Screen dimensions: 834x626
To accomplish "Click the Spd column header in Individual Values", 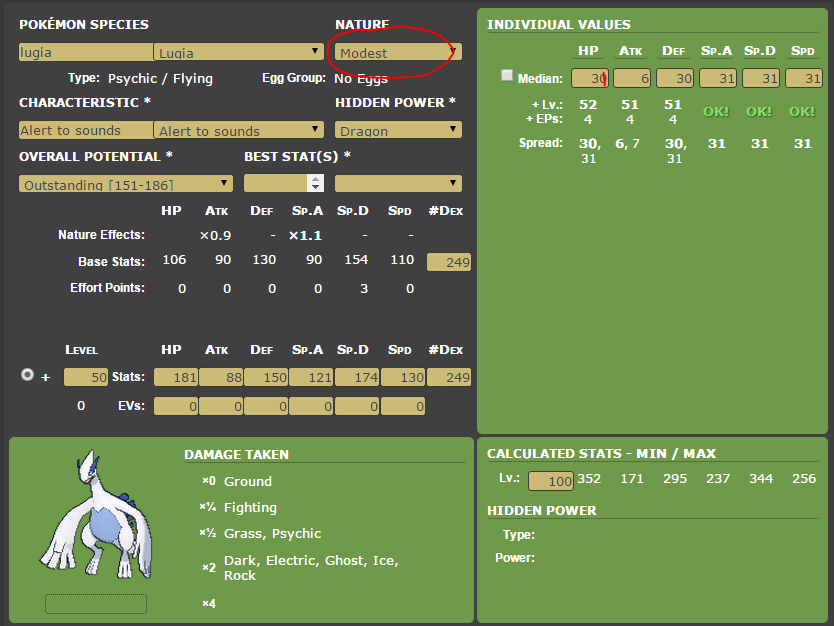I will pos(803,51).
